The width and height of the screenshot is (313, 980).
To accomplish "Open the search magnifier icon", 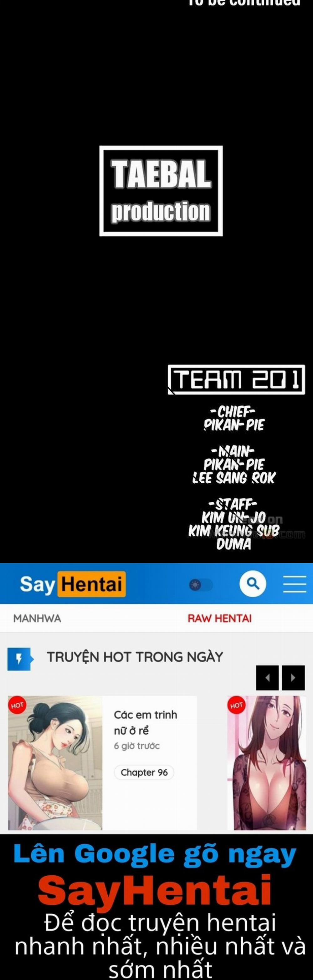I will pyautogui.click(x=253, y=584).
